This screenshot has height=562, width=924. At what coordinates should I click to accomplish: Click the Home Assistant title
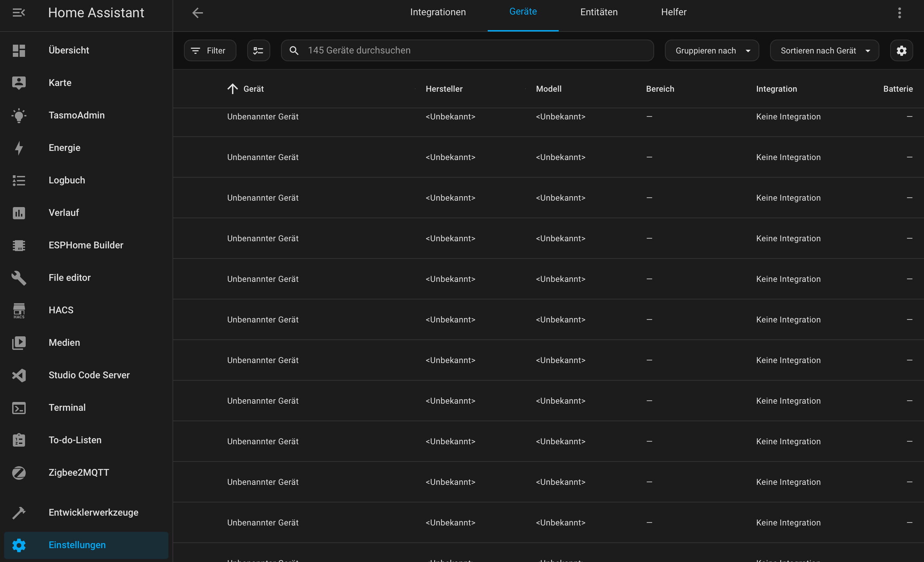pos(96,13)
